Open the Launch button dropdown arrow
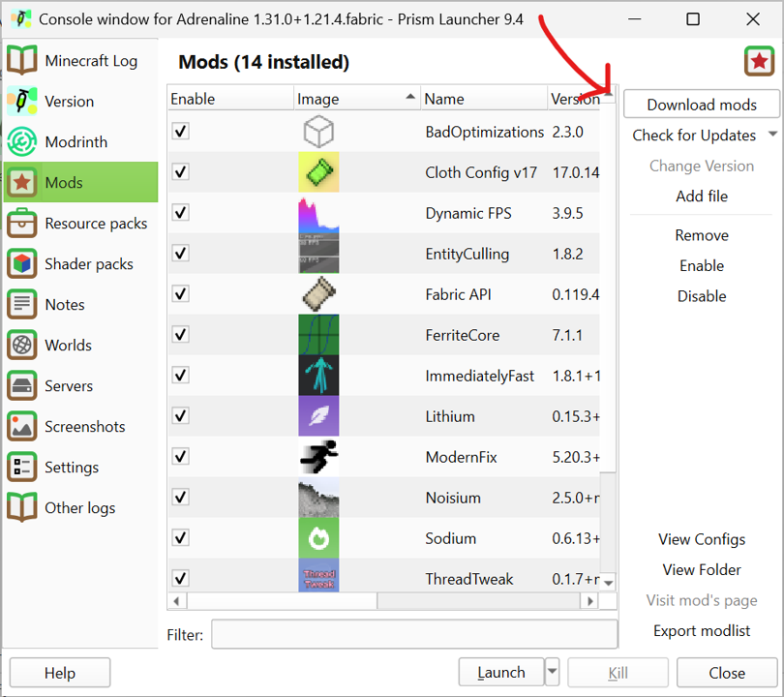This screenshot has width=784, height=697. click(552, 672)
